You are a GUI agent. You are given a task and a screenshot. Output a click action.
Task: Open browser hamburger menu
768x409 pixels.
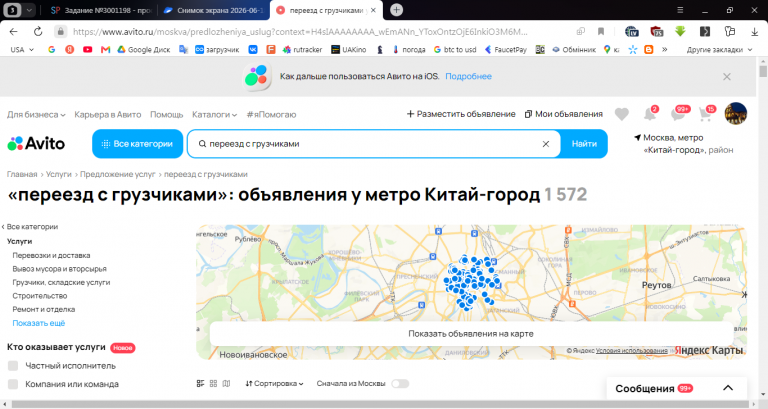[680, 10]
